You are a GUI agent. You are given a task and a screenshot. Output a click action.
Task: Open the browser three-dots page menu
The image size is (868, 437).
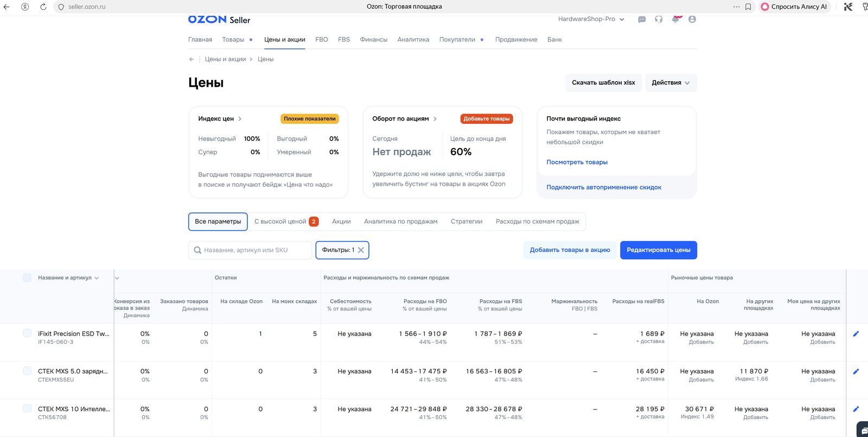tap(736, 7)
